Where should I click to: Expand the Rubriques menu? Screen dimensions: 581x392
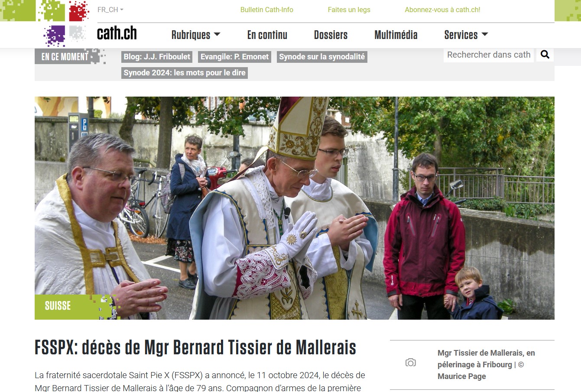[x=196, y=35]
